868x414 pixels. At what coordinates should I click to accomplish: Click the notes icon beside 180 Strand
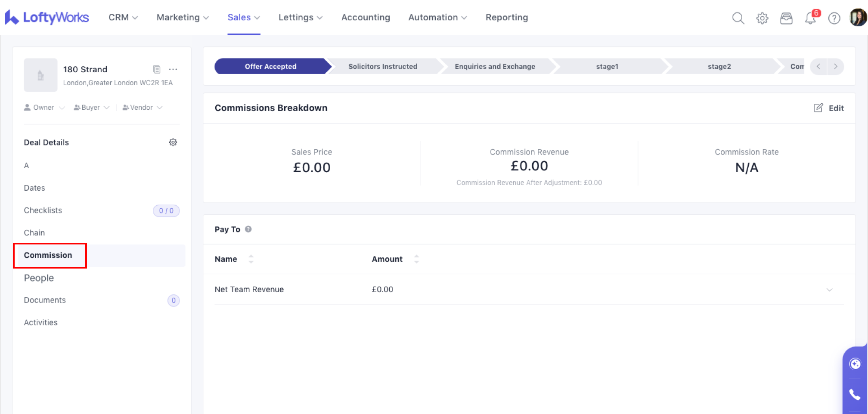coord(157,69)
